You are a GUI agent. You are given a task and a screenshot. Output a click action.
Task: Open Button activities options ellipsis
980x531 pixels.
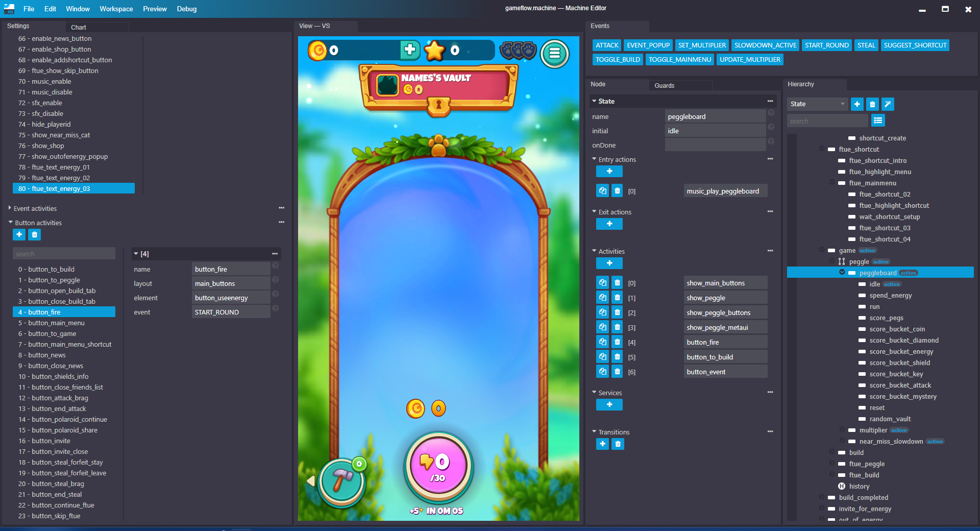281,222
